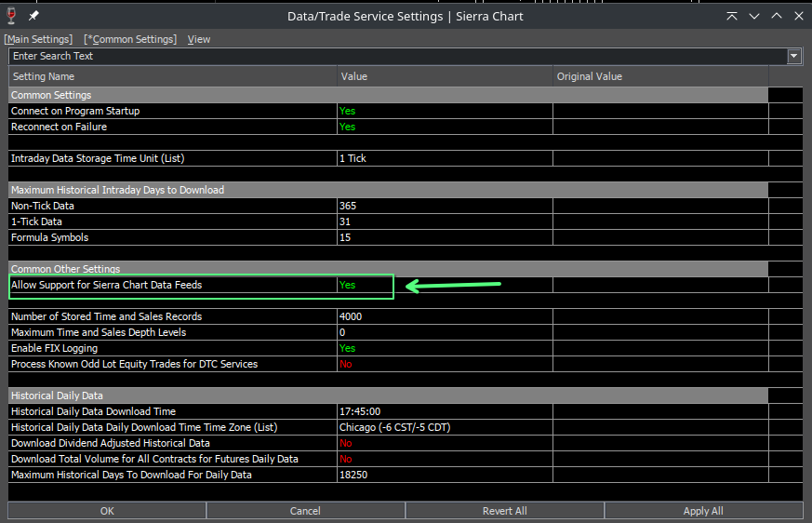Viewport: 812px width, 523px height.
Task: Toggle Download Total Volume for All Contracts
Action: coord(445,459)
